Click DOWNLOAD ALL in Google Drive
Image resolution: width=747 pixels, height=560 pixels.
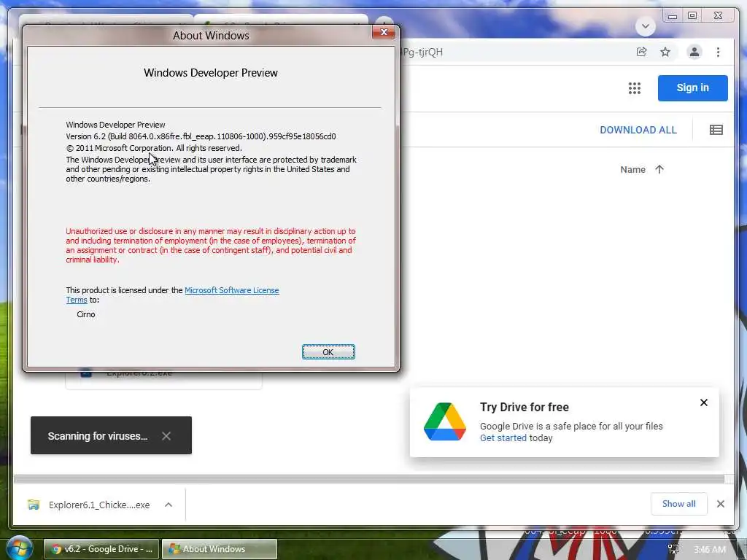pyautogui.click(x=638, y=130)
